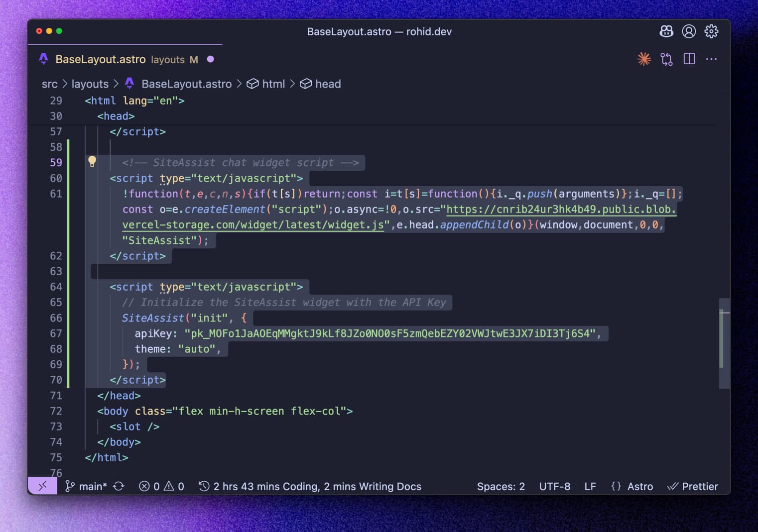Select the BaseLayout.astro editor tab

tap(101, 59)
